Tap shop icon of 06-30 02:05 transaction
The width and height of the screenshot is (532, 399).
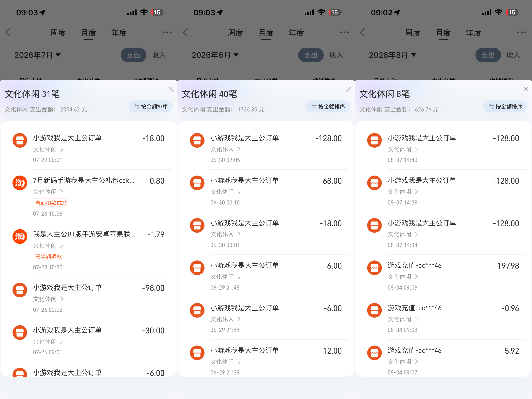click(x=197, y=140)
